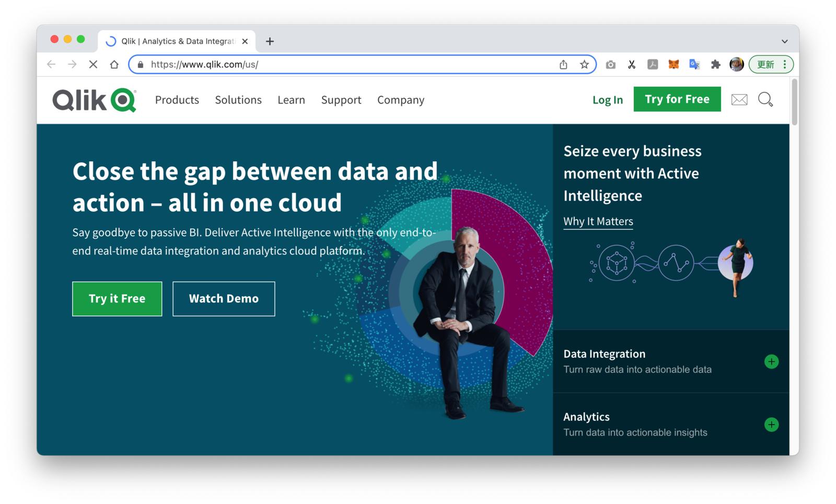Click the envelope contact icon
Image resolution: width=836 pixels, height=504 pixels.
point(739,99)
